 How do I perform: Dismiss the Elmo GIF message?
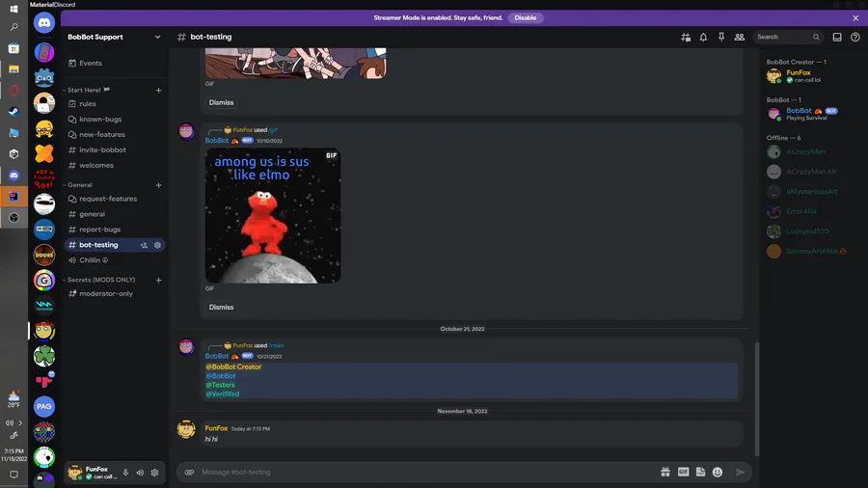pyautogui.click(x=221, y=307)
